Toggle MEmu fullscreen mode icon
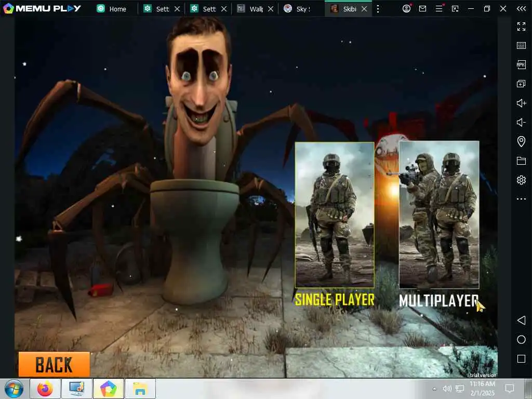 click(x=521, y=26)
